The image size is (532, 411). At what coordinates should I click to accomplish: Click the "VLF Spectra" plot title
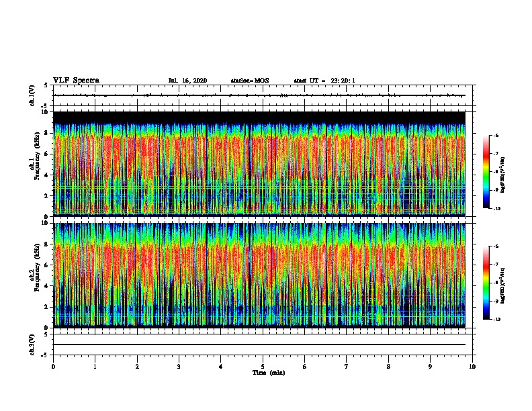76,81
